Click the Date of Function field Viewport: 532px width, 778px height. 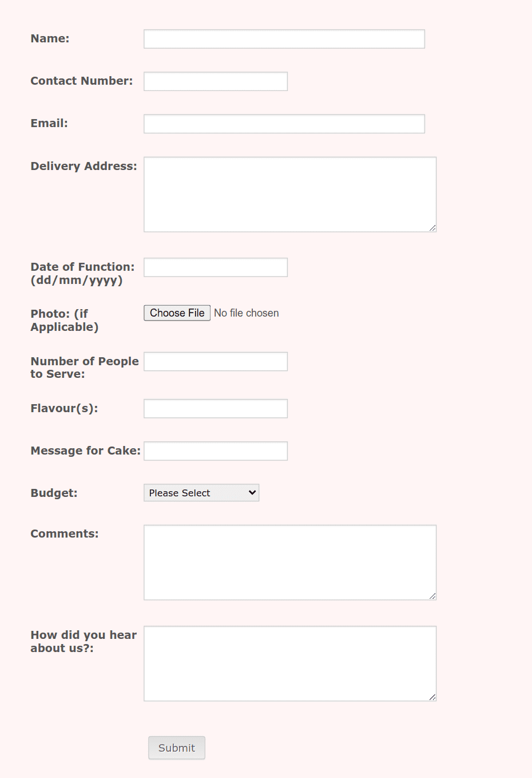pos(215,267)
